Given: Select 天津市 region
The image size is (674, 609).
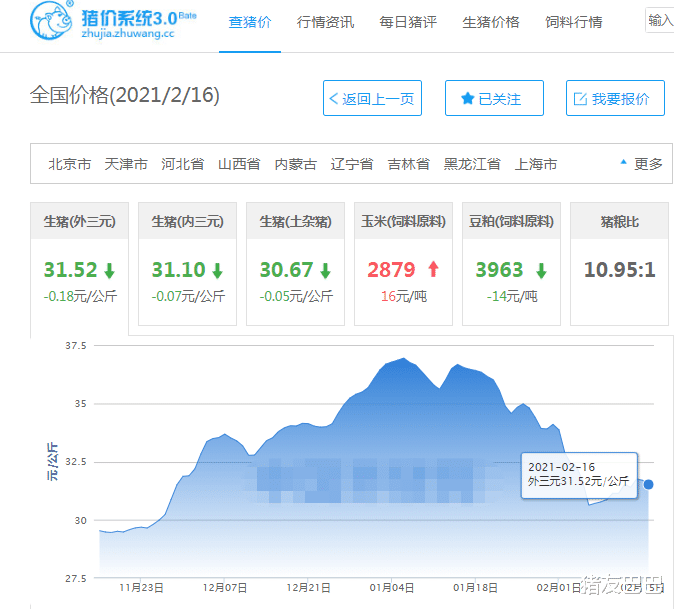Looking at the screenshot, I should (126, 164).
